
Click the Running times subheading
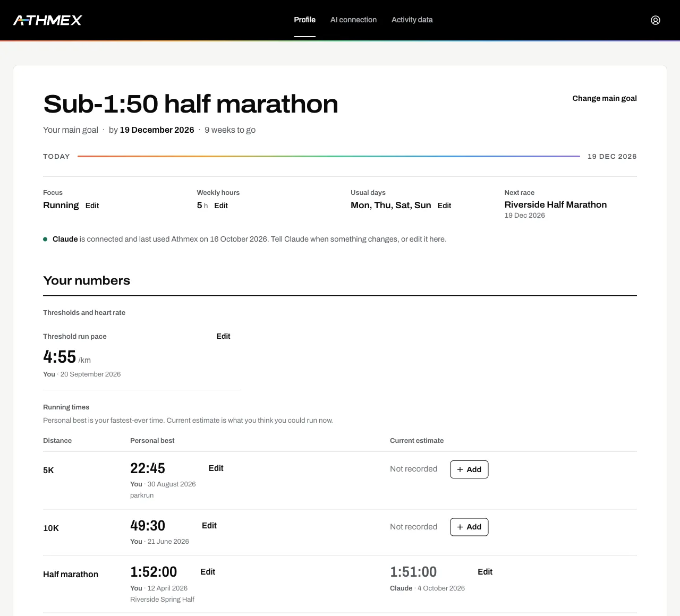[66, 407]
